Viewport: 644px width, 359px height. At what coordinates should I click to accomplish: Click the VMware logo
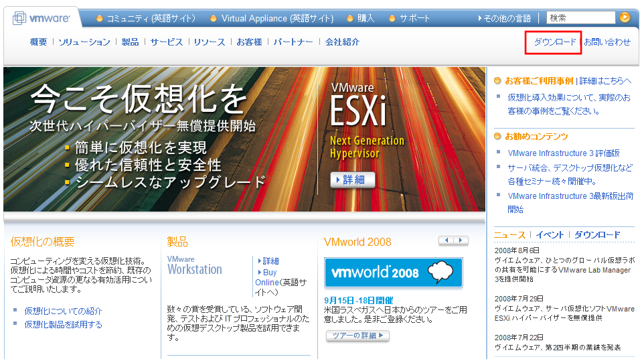42,18
